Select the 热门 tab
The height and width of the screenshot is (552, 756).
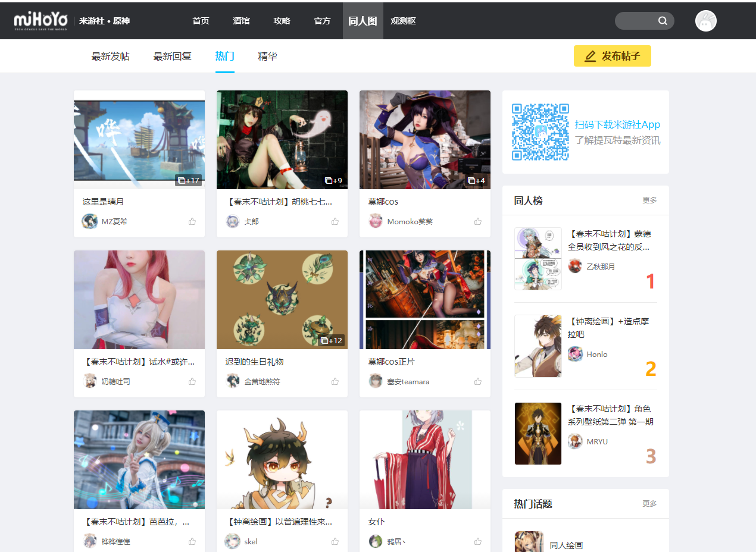[x=225, y=57]
